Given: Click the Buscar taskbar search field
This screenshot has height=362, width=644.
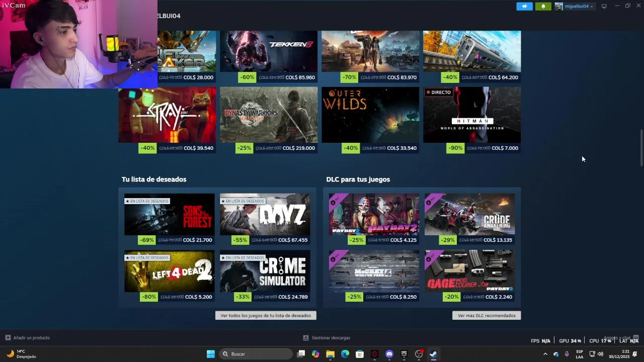Looking at the screenshot, I should pos(256,354).
